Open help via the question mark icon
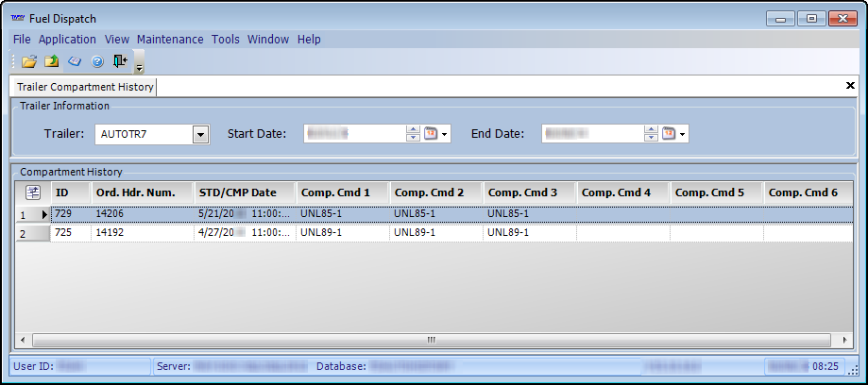The height and width of the screenshot is (385, 868). (97, 61)
